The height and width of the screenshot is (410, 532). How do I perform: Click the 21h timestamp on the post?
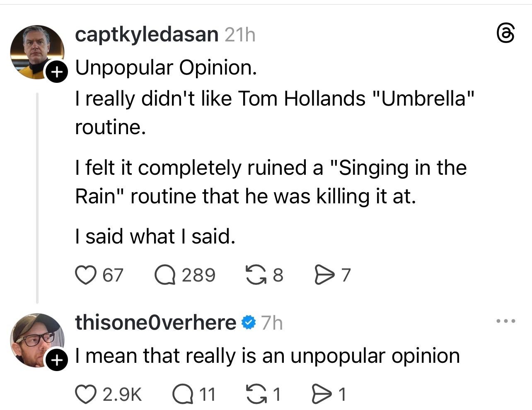(x=240, y=35)
